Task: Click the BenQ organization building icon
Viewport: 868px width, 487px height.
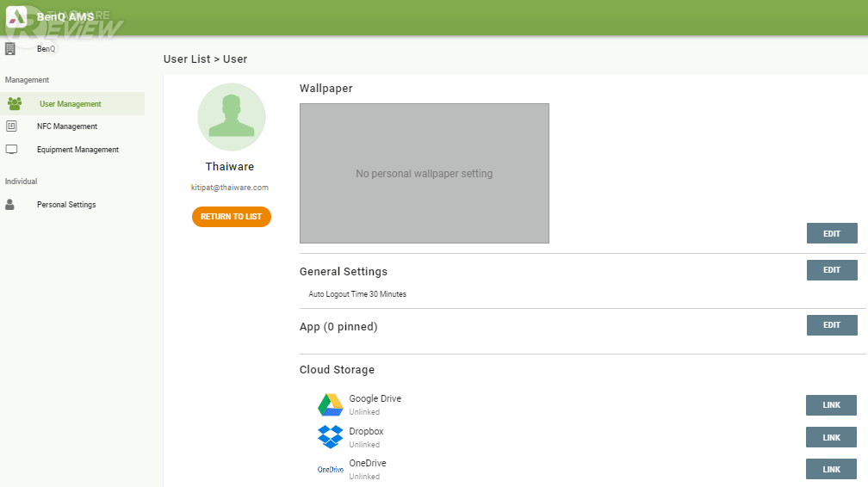Action: pos(10,49)
